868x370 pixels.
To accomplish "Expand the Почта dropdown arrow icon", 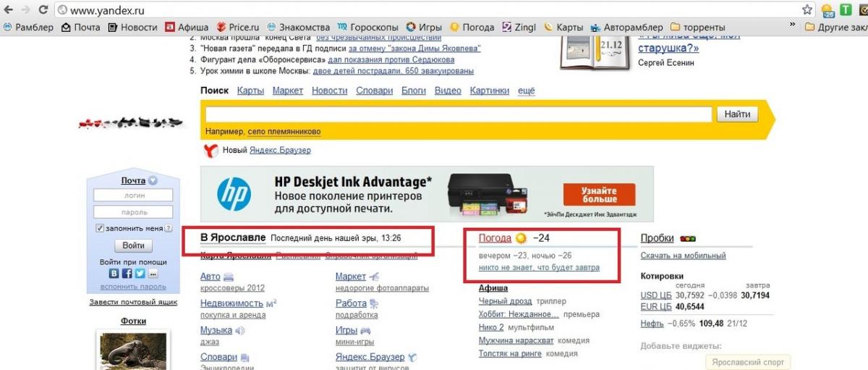I will [153, 181].
